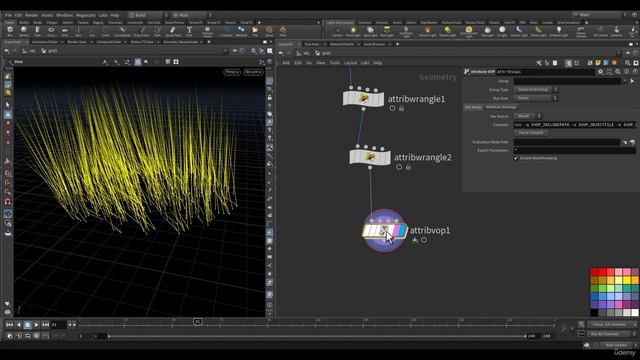Screen dimensions: 640x360
Task: Add a Point Light from shelf
Action: click(x=353, y=31)
